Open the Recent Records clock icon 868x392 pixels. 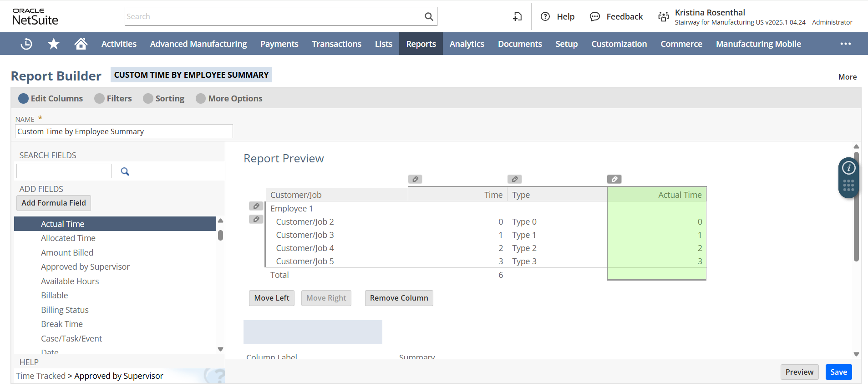[26, 44]
